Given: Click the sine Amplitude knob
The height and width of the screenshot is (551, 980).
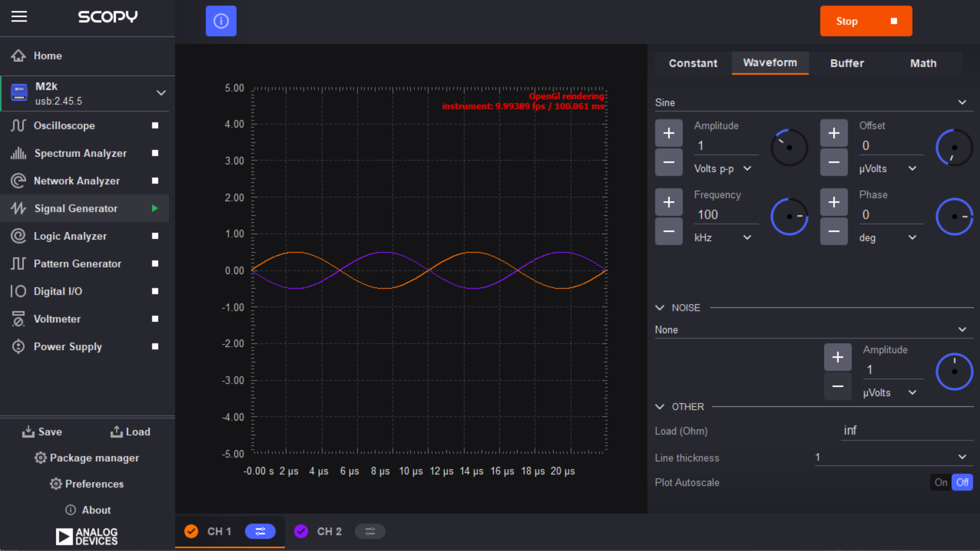Looking at the screenshot, I should point(789,147).
